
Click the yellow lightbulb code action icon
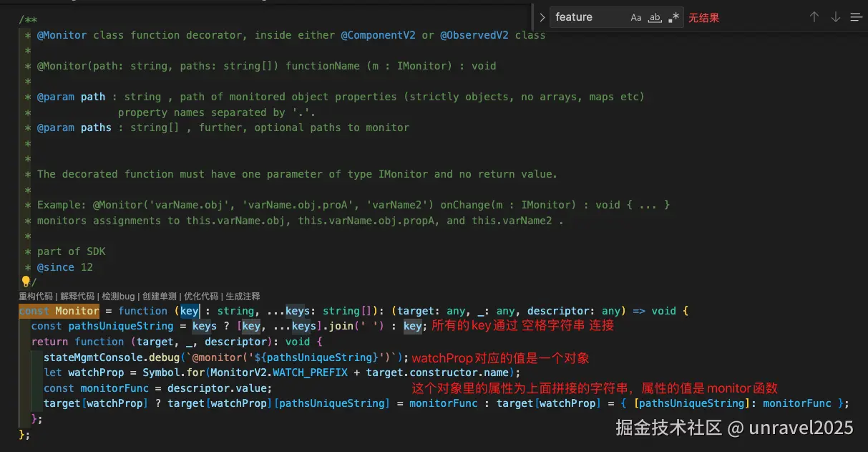pyautogui.click(x=25, y=282)
